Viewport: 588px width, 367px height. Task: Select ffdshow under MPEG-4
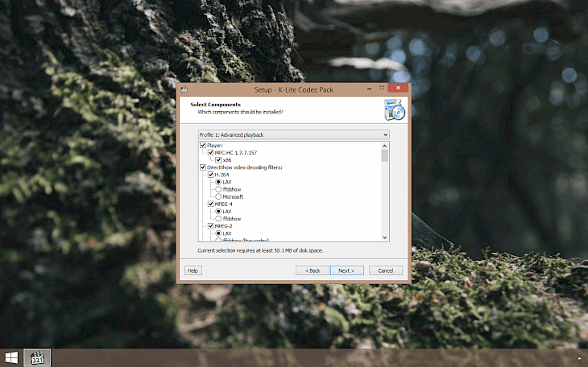218,219
